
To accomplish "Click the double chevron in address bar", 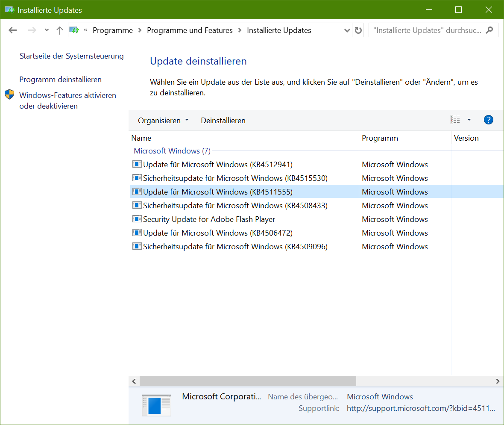I will pyautogui.click(x=85, y=30).
